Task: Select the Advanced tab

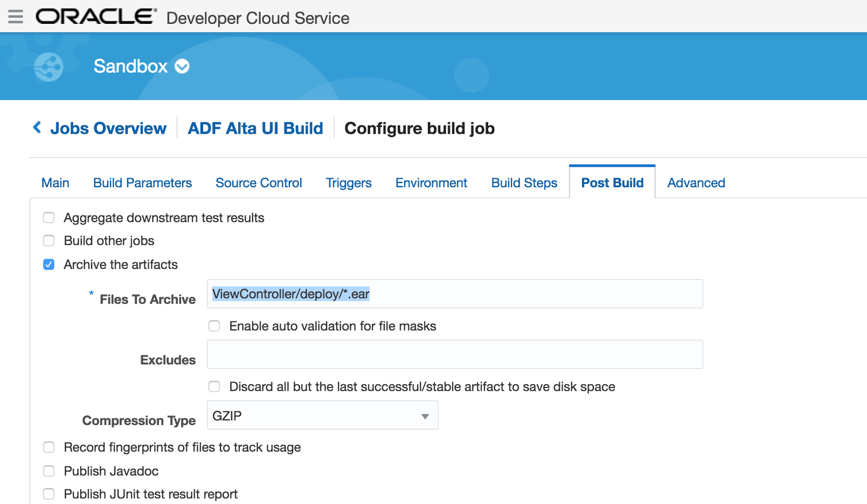Action: coord(696,182)
